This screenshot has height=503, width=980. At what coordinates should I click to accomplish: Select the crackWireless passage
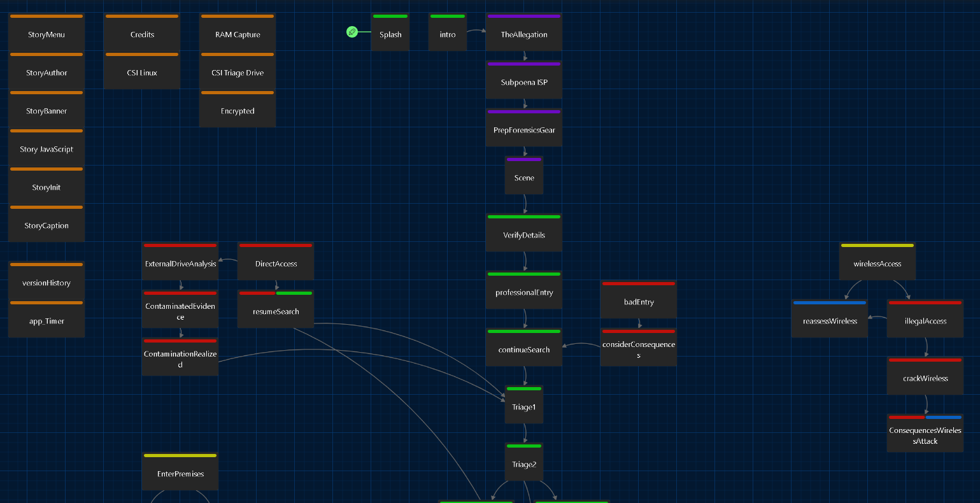[x=925, y=376]
